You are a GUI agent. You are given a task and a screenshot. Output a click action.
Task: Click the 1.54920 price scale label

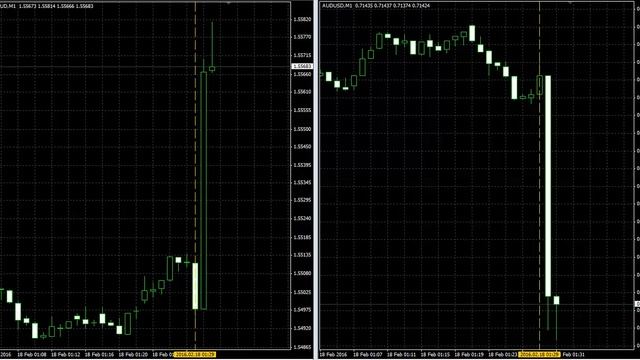(302, 328)
